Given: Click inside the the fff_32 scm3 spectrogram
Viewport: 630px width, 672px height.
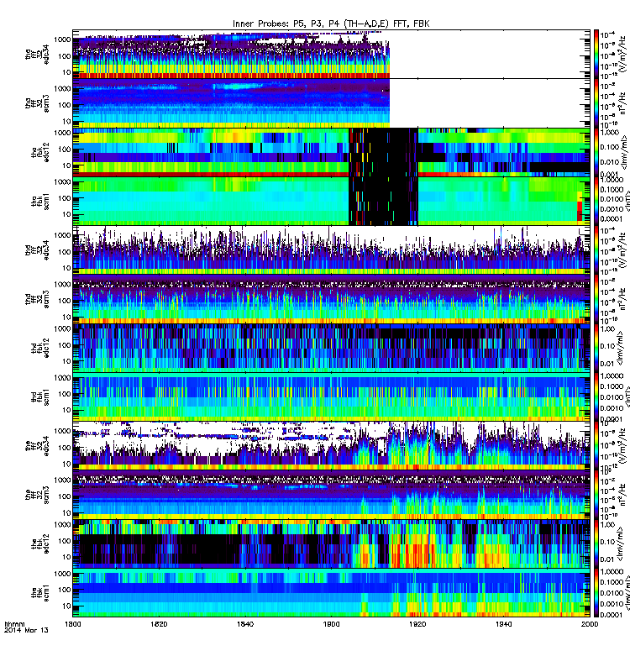Looking at the screenshot, I should [331, 494].
